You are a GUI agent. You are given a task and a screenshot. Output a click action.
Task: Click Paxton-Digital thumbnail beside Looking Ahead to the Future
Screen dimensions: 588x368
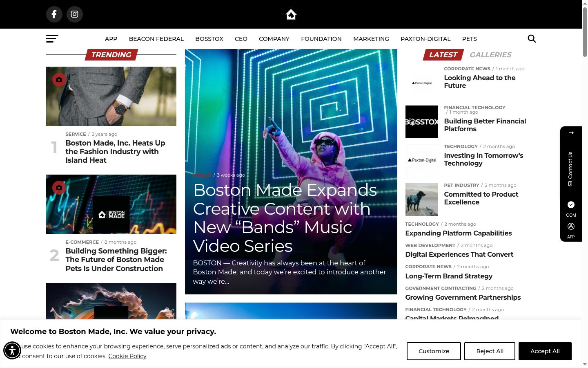[422, 83]
